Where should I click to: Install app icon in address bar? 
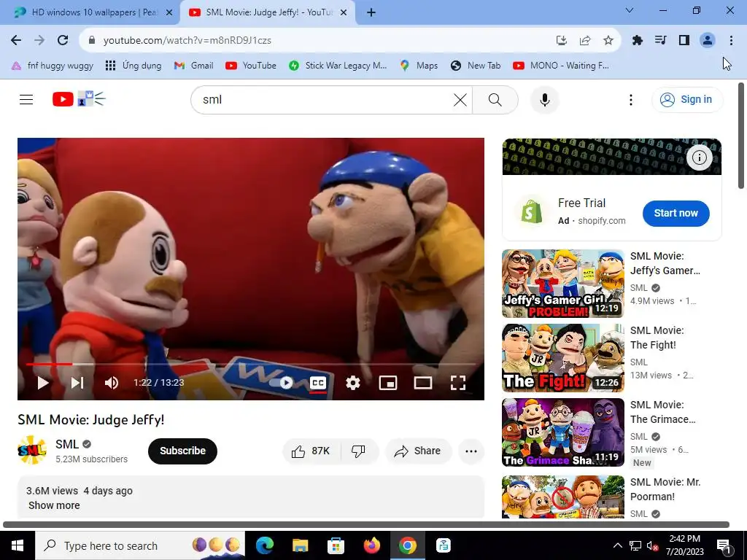[562, 41]
